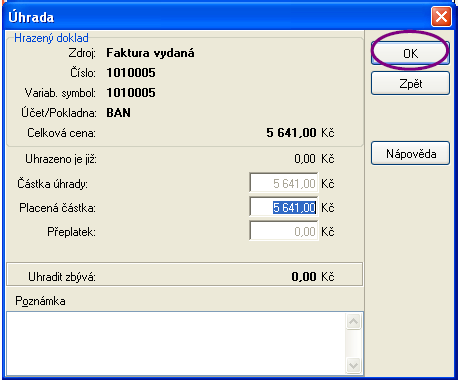458x381 pixels.
Task: Click inside the Poznámka note text area
Action: pos(177,343)
